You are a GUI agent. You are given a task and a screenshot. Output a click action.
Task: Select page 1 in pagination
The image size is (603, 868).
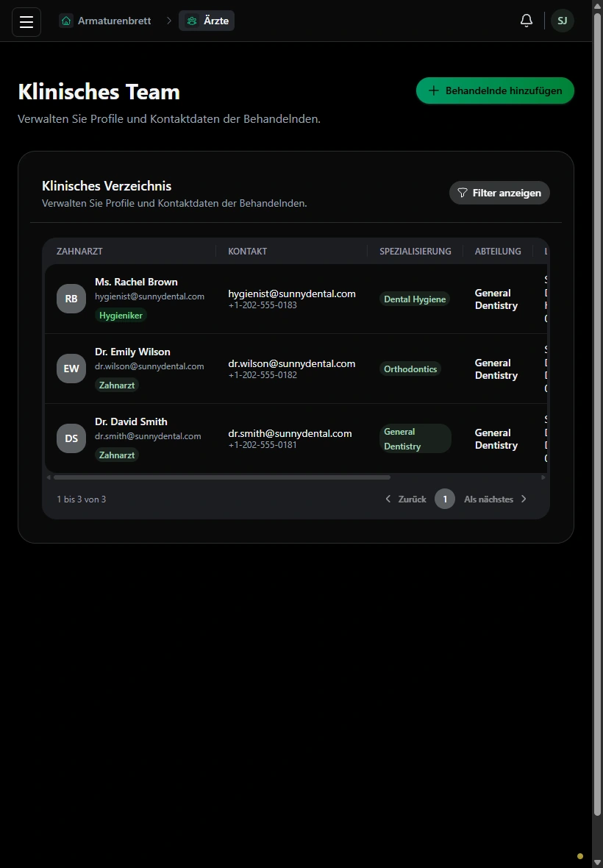[445, 499]
